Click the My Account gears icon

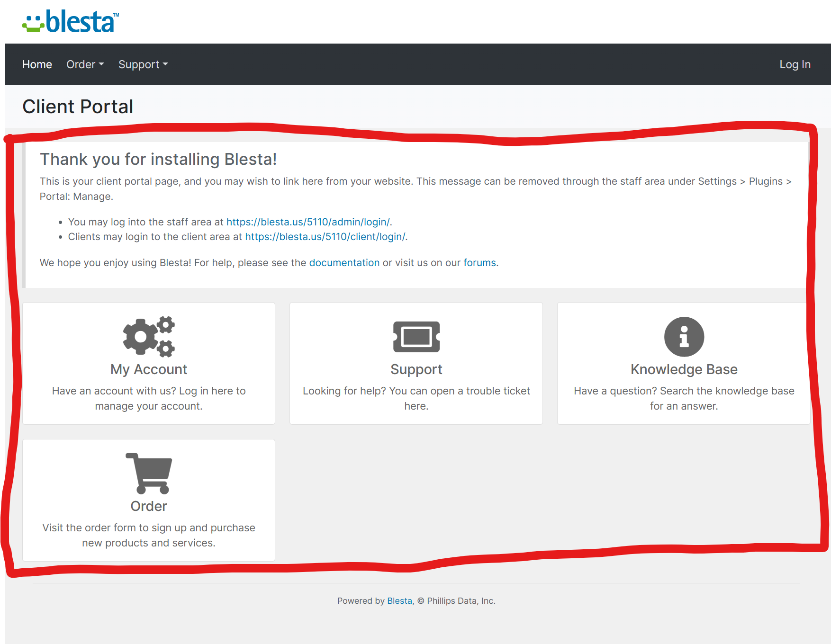pos(149,336)
